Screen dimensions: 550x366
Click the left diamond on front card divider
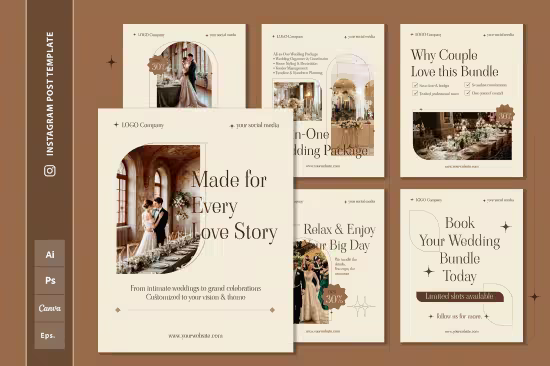[x=118, y=310]
